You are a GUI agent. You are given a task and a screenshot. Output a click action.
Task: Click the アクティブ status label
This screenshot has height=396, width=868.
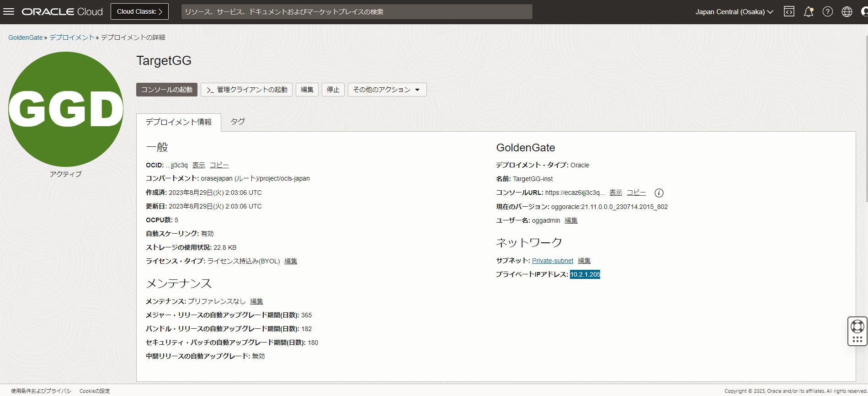pyautogui.click(x=66, y=174)
